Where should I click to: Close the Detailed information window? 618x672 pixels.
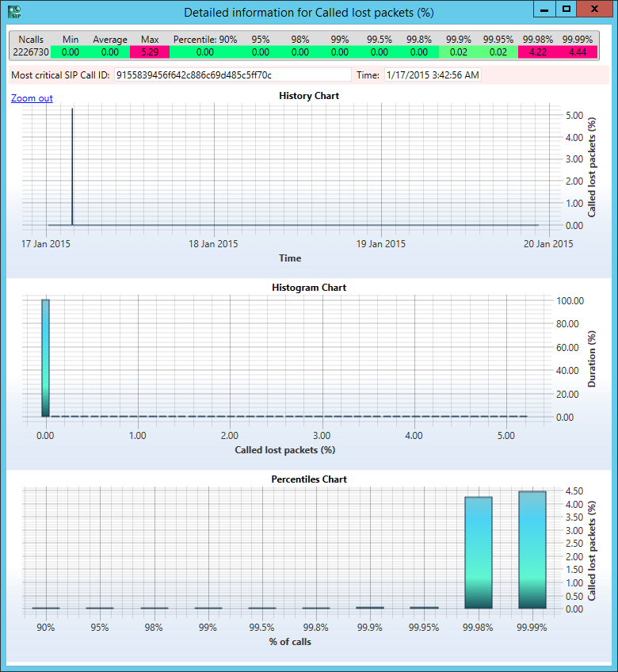tap(595, 9)
